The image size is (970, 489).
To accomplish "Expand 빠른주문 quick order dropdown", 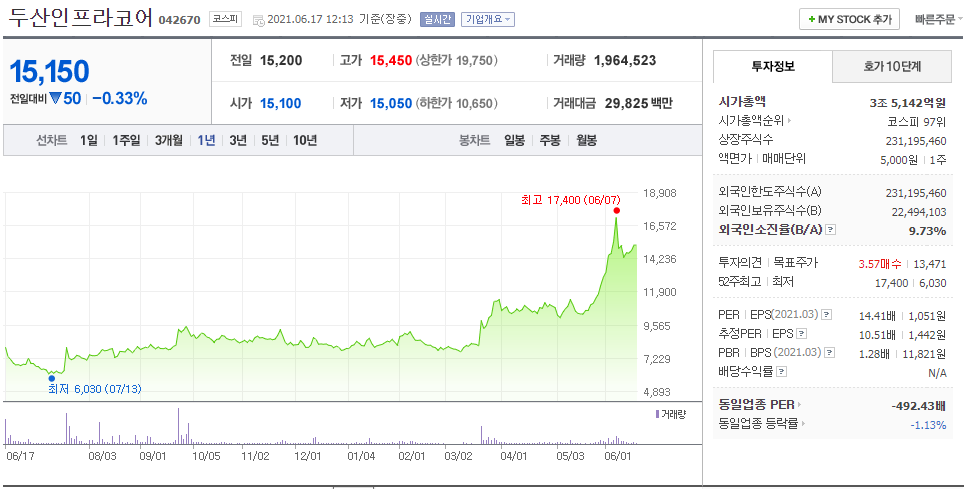I will coord(938,19).
